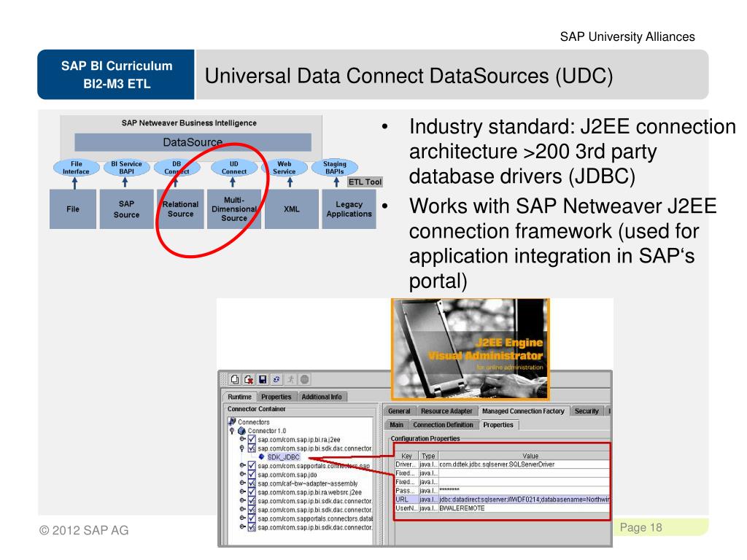Click the Legacy Applications box
Screen dimensions: 747x560
[349, 209]
